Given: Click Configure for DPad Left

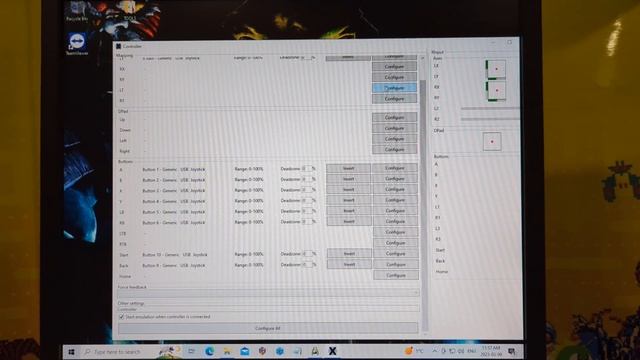Looking at the screenshot, I should pos(394,139).
